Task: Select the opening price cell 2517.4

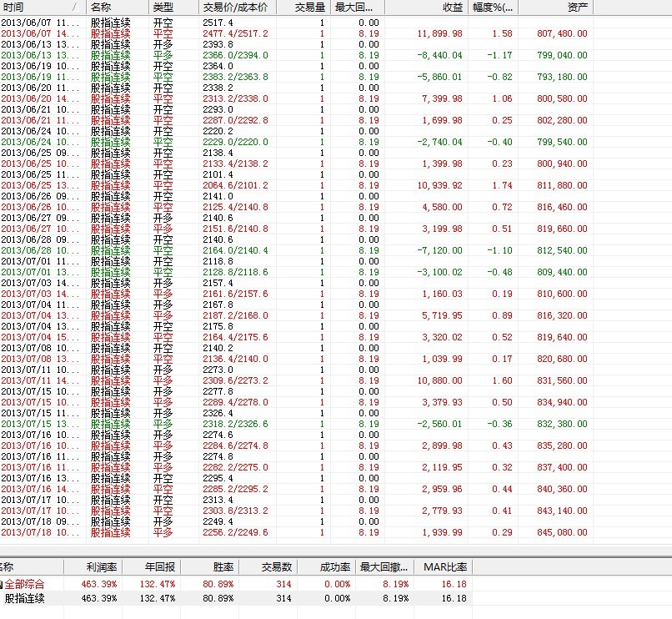Action: [218, 23]
